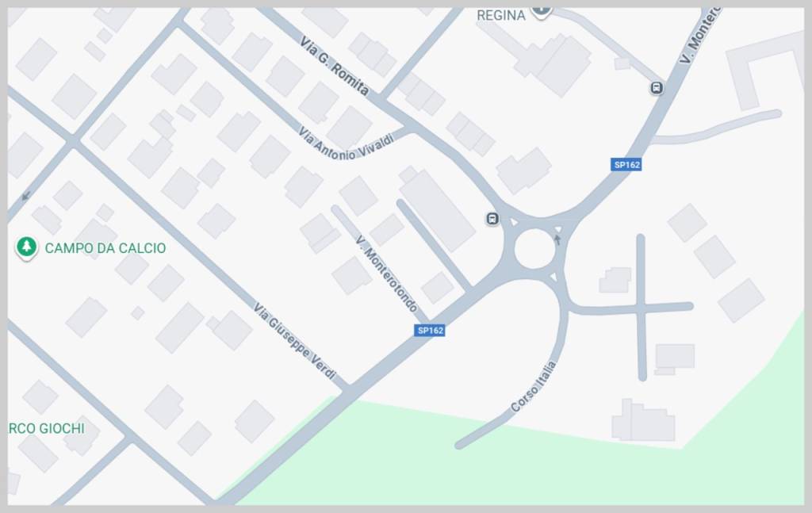
Task: Select the Via G. Romita street label
Action: pyautogui.click(x=334, y=67)
